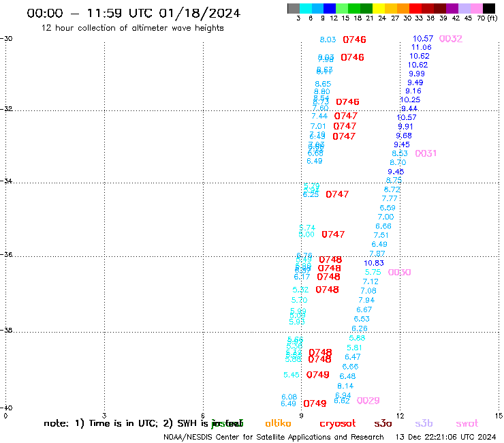Click the title '00:00 – 11:59 UTC 01/18/2024'

click(x=133, y=13)
